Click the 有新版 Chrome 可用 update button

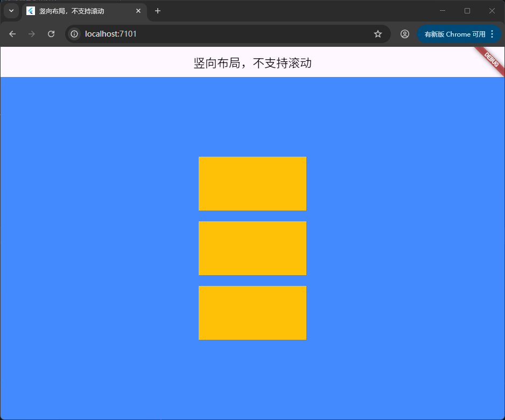click(454, 34)
